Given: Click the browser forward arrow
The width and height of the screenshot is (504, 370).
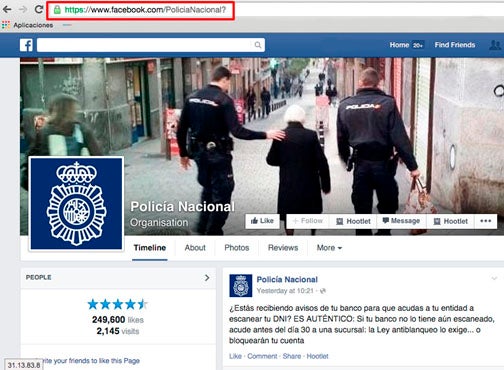Looking at the screenshot, I should [23, 9].
